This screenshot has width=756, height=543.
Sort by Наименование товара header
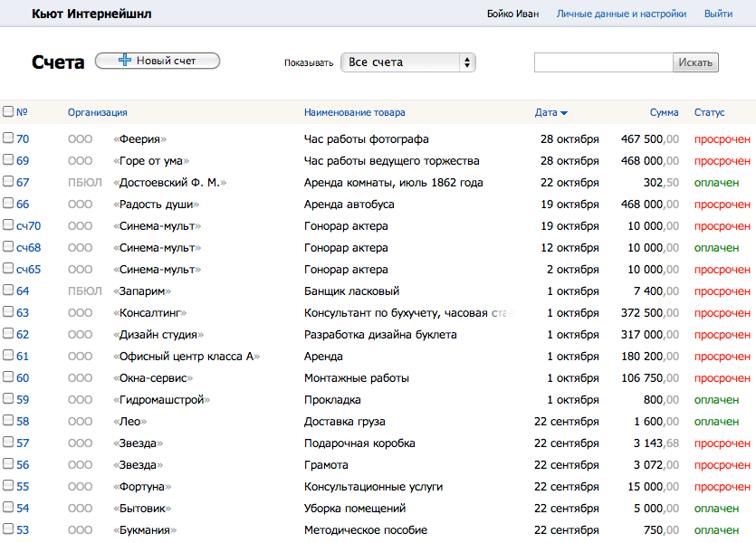tap(354, 112)
